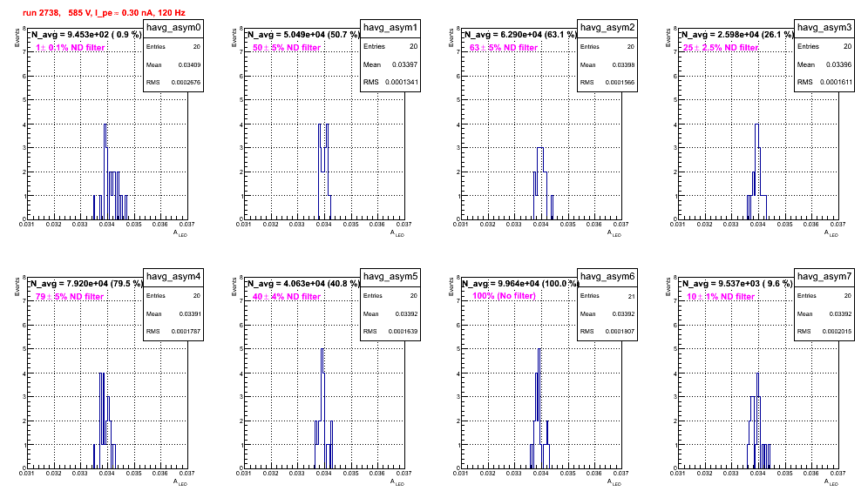Click the RMS value 0.0001341
This screenshot has width=868, height=498.
[402, 83]
